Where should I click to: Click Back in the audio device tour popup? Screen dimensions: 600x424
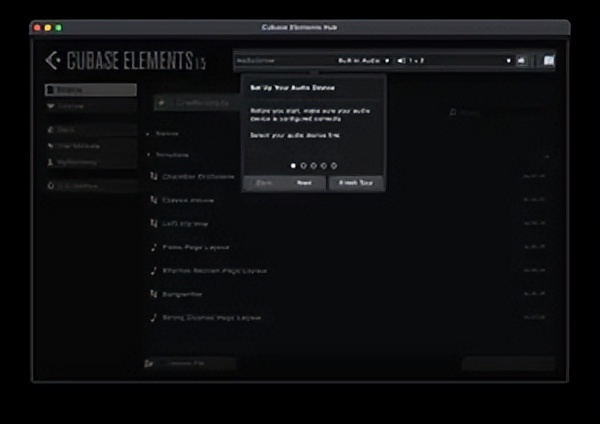pyautogui.click(x=264, y=183)
